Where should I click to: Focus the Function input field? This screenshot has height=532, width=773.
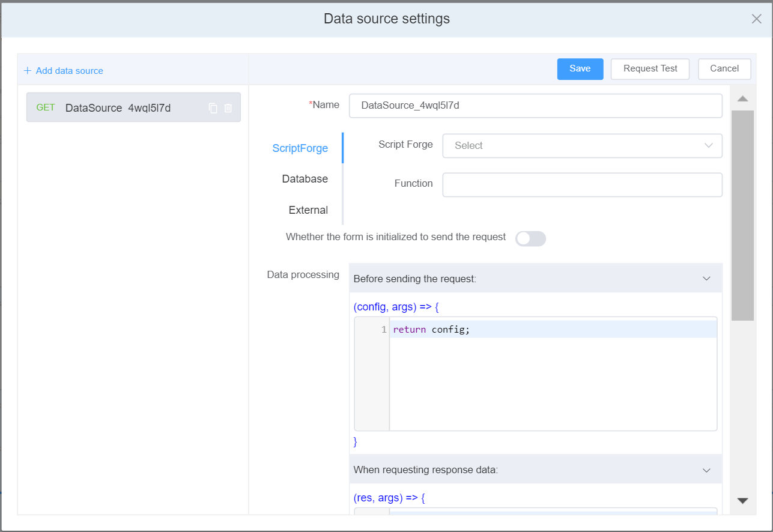(583, 185)
